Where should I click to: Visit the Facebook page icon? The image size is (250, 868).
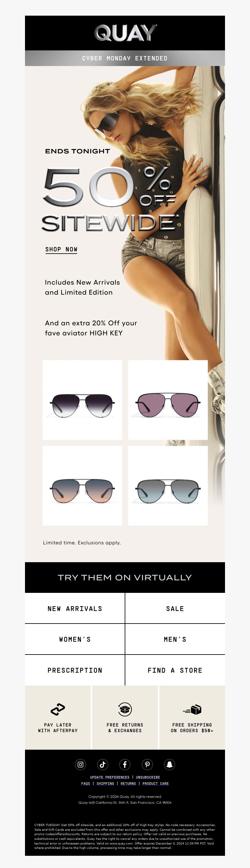[x=125, y=765]
